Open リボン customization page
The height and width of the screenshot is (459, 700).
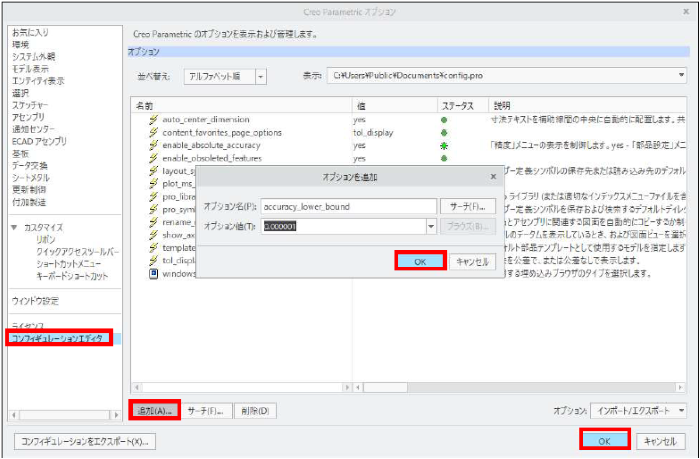[46, 240]
